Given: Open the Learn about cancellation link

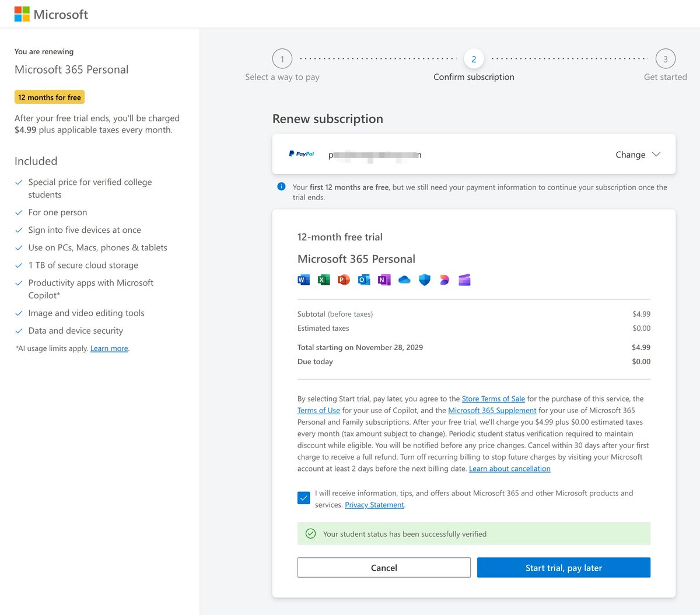Looking at the screenshot, I should tap(510, 469).
